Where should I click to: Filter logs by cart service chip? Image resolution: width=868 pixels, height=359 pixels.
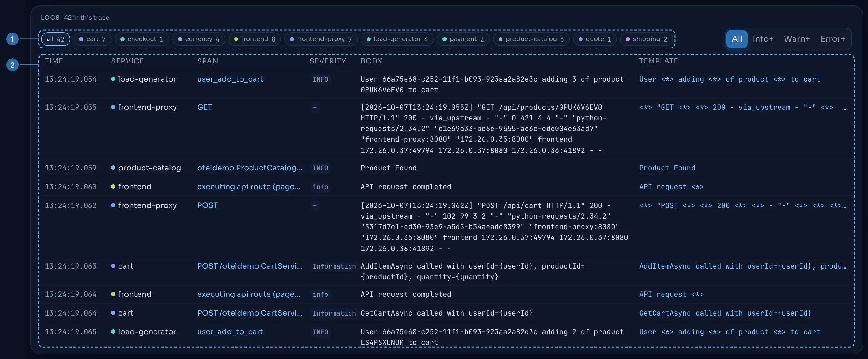[92, 39]
